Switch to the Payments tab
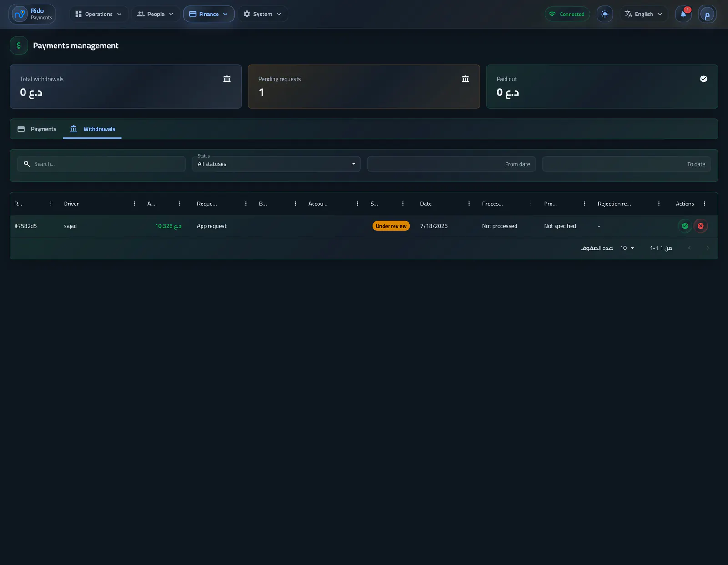 pos(37,129)
